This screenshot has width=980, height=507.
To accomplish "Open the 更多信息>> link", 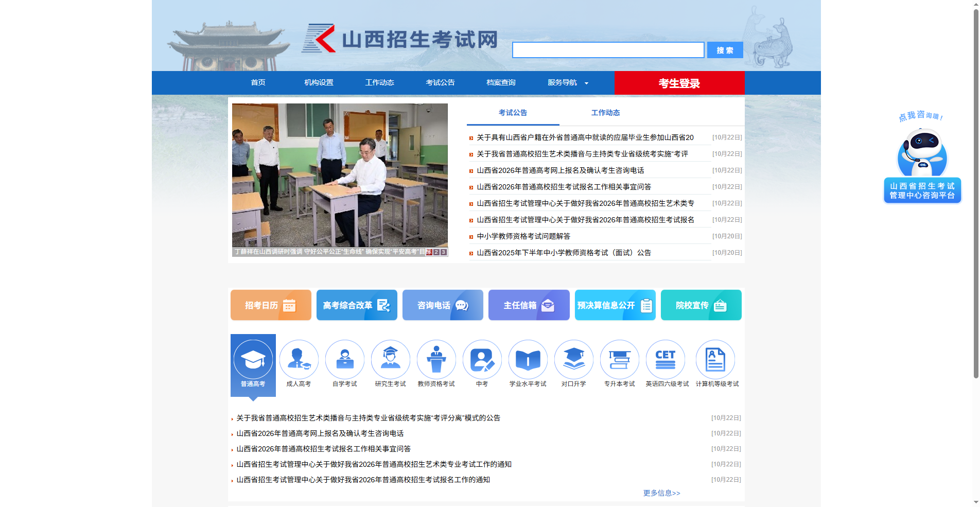I will pos(661,493).
